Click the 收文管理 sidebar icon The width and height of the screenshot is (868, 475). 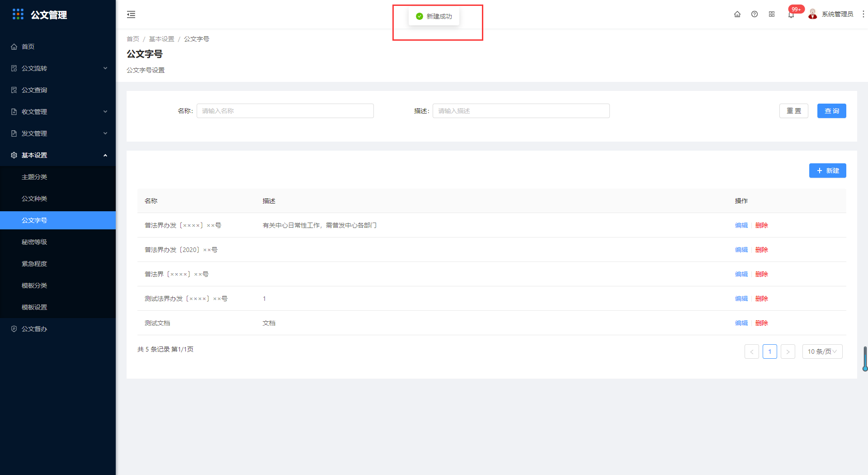click(14, 112)
